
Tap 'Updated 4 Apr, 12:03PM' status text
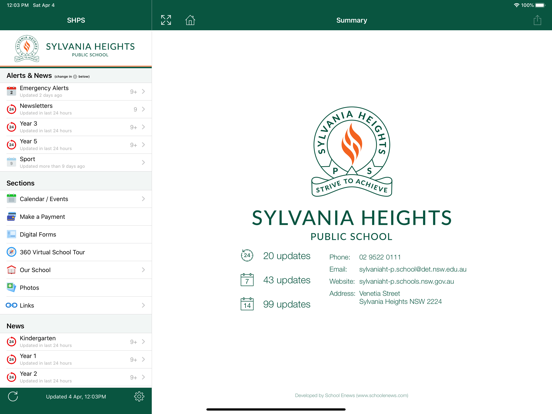[76, 397]
